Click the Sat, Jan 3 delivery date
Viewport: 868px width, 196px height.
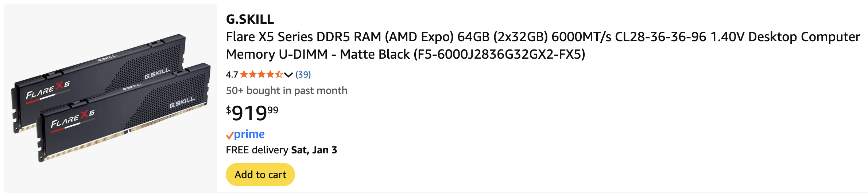314,150
